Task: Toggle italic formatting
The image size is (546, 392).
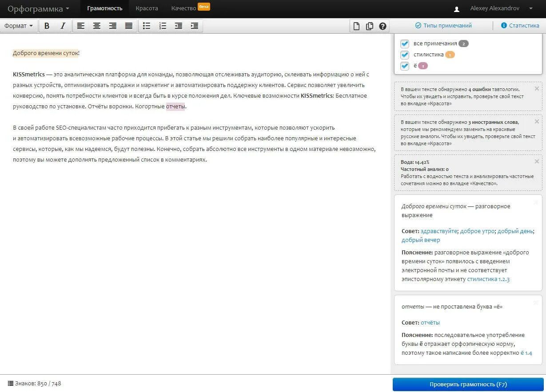Action: coord(63,26)
